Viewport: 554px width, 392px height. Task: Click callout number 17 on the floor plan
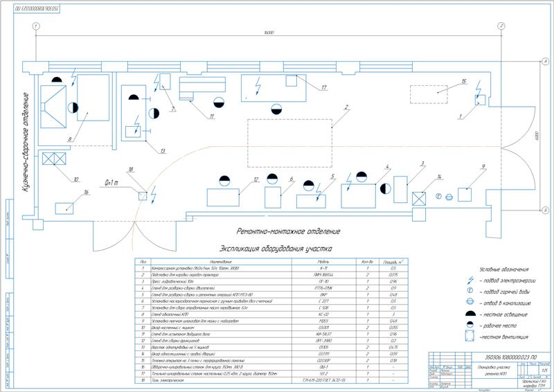click(323, 87)
